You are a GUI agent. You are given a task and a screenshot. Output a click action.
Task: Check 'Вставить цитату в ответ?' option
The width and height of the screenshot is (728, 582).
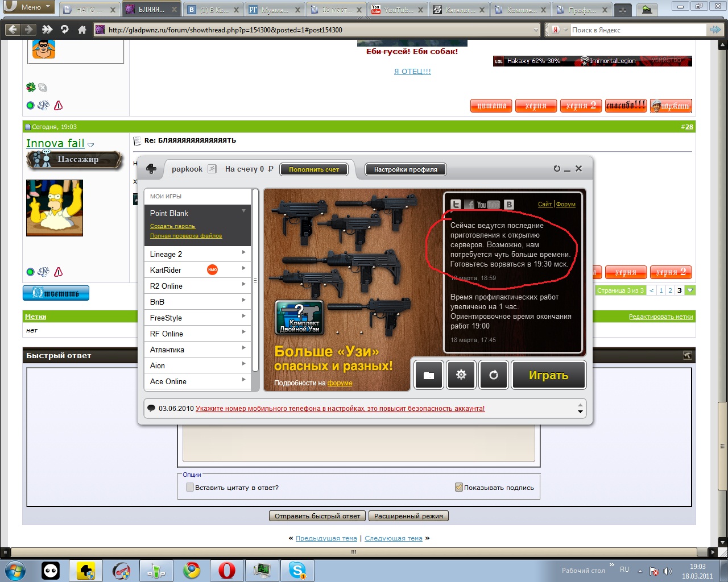coord(190,487)
